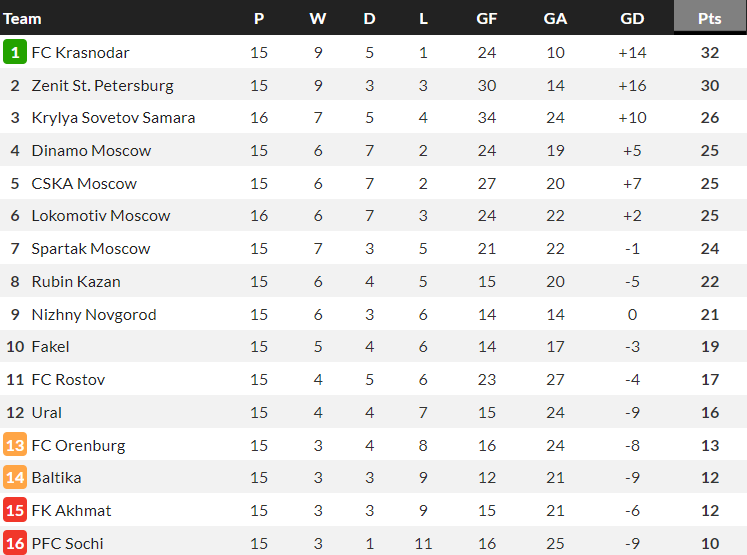Click the red position 16 badge
This screenshot has width=747, height=555.
15,543
